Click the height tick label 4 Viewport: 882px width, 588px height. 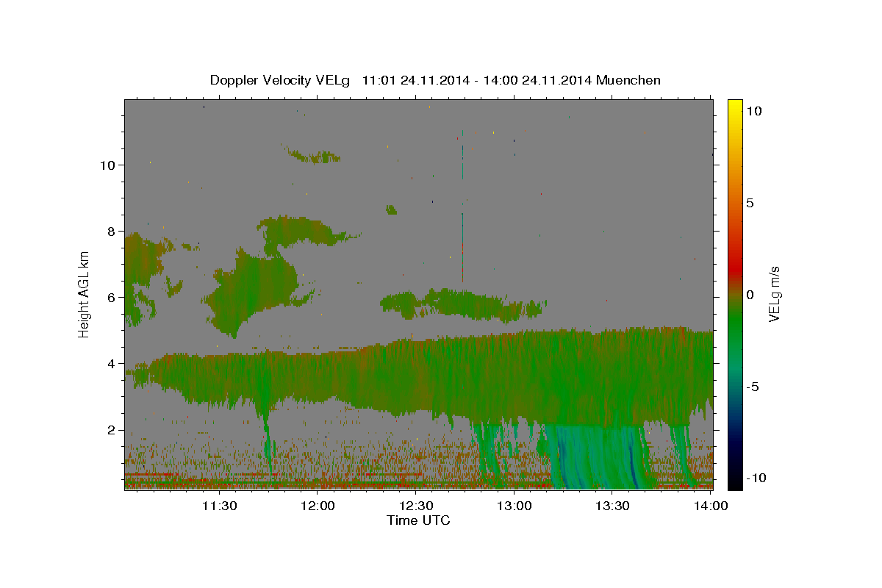pyautogui.click(x=111, y=363)
